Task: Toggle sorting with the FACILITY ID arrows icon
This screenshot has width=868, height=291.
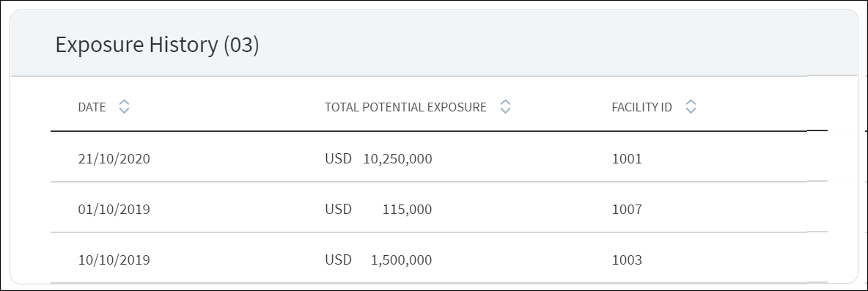Action: 691,107
